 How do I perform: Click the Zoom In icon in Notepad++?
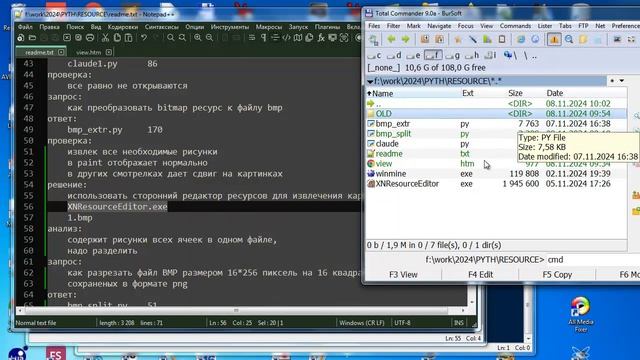pos(198,38)
